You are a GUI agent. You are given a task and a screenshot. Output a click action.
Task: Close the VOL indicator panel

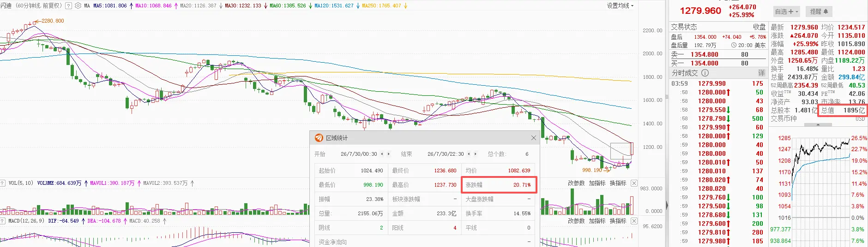(634, 183)
